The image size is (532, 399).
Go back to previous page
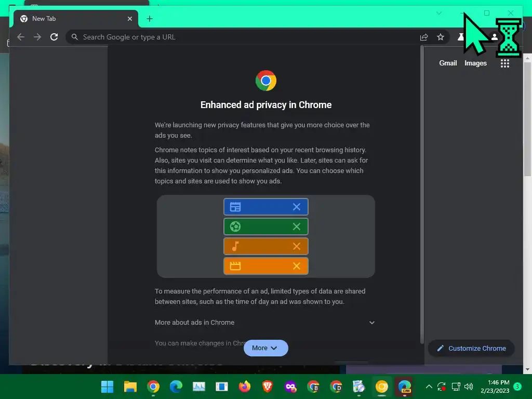coord(21,37)
